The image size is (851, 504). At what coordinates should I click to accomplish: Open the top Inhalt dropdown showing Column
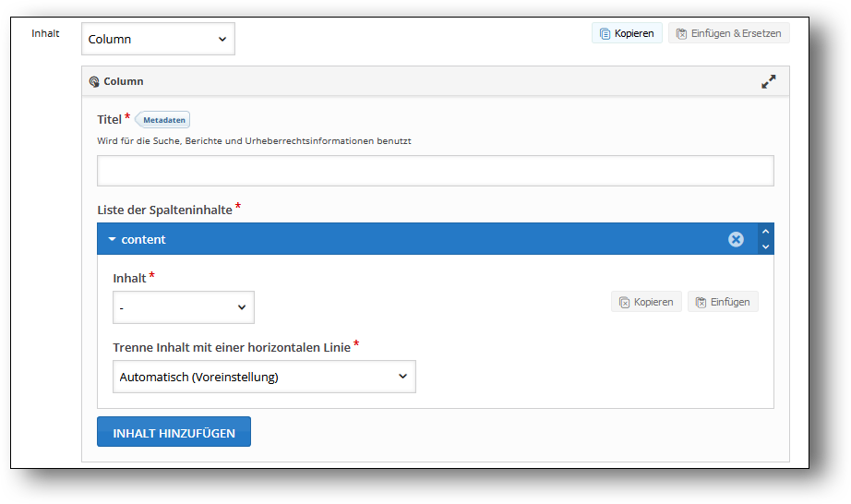158,39
